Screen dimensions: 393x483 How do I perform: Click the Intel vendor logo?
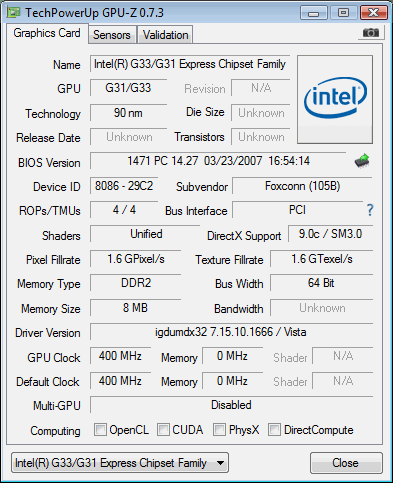(x=335, y=100)
